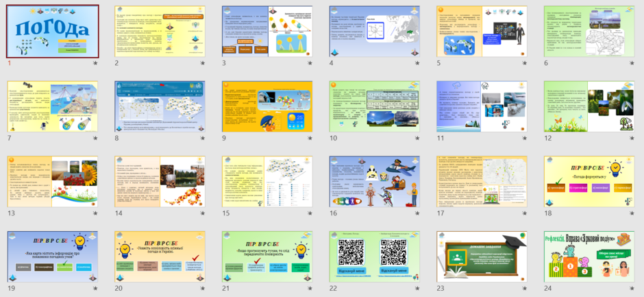Screen dimensions: 644x297
Task: Click animation star icon under slide 15
Action: point(310,213)
